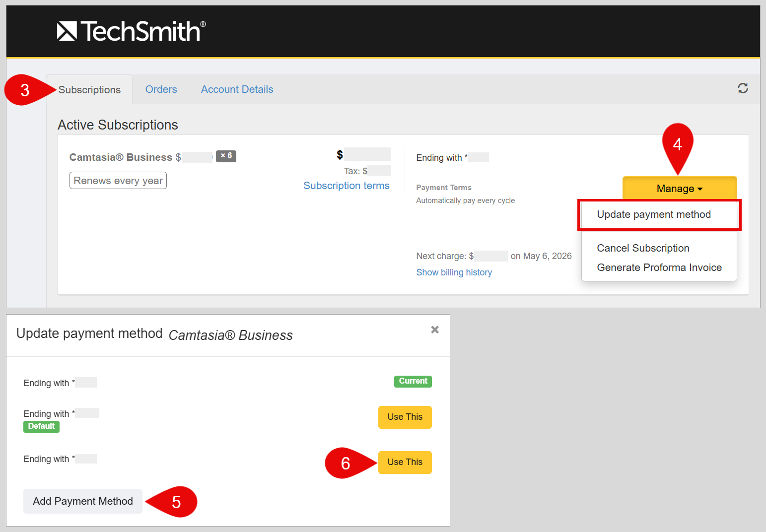This screenshot has height=532, width=766.
Task: Click Use This beside the Default card
Action: [x=405, y=417]
